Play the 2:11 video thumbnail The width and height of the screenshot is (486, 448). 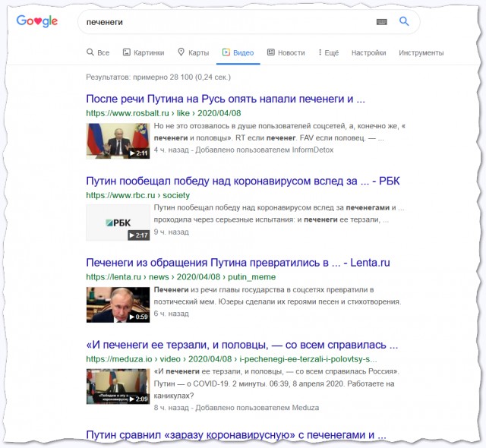118,141
